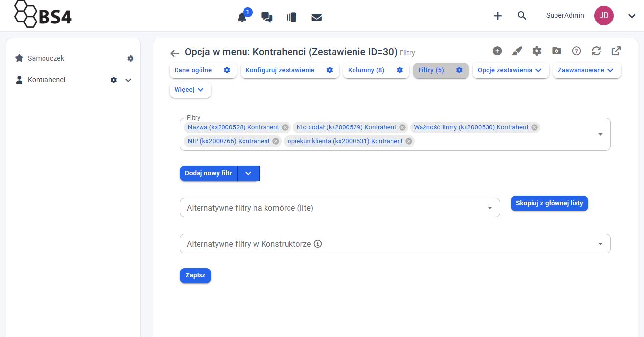Image resolution: width=644 pixels, height=337 pixels.
Task: Remove the Nazwa (kx2000528) filter chip
Action: [285, 127]
